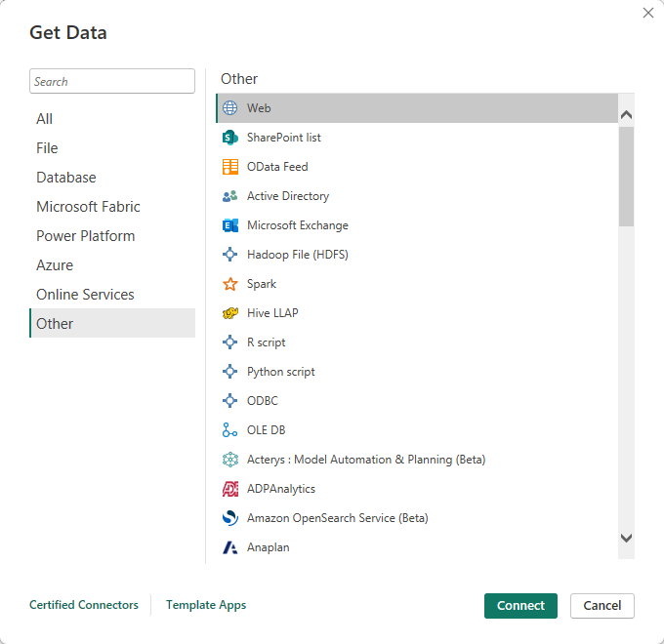This screenshot has width=664, height=644.
Task: Select the Active Directory label
Action: 288,196
